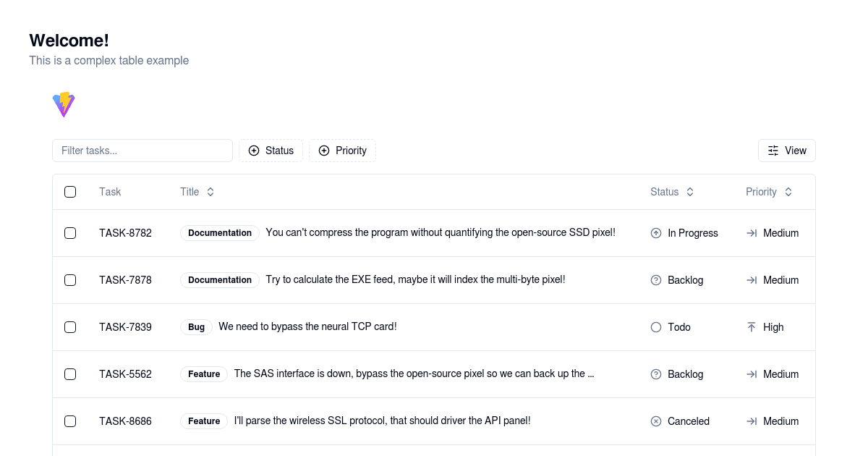
Task: Check the row checkbox for TASK-7839
Action: [x=70, y=327]
